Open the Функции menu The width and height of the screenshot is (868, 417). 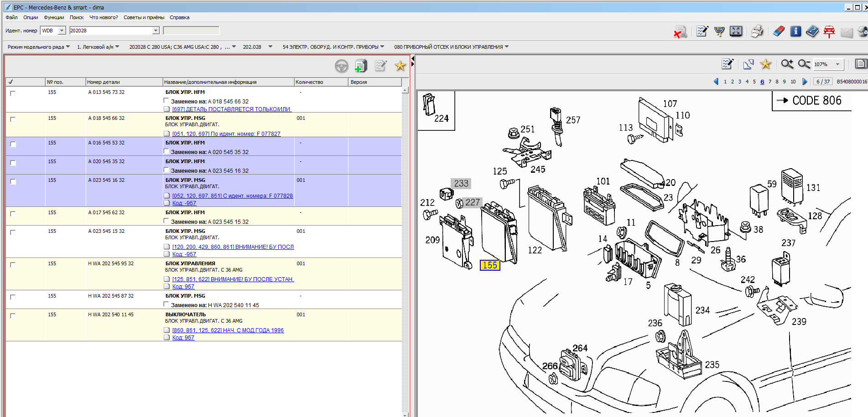click(54, 17)
